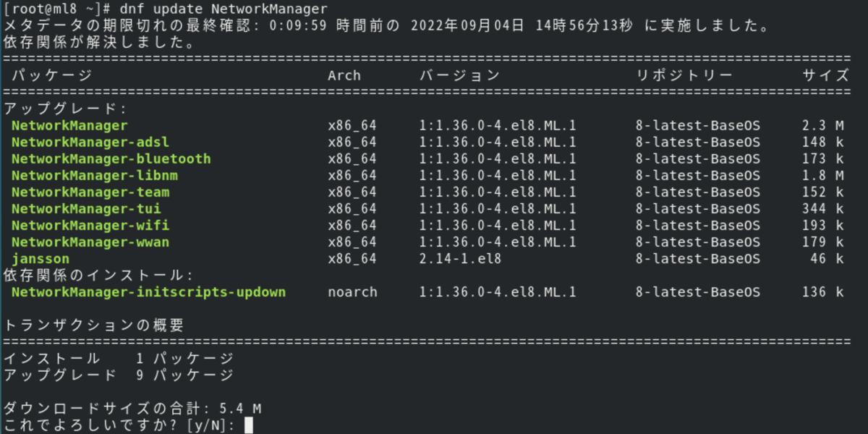Click the 2.3 M size value
The image size is (868, 434).
[x=822, y=125]
